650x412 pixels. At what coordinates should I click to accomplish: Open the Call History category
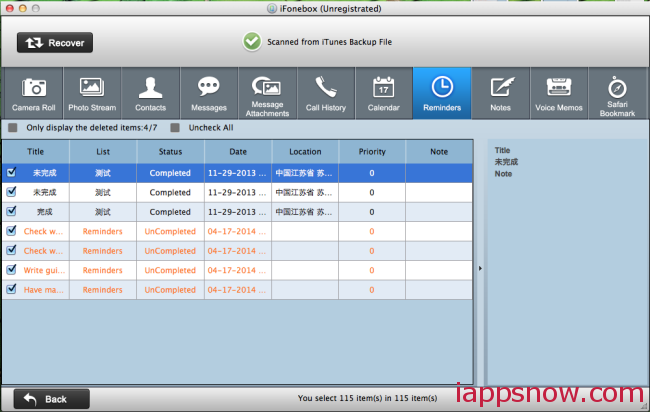tap(326, 94)
